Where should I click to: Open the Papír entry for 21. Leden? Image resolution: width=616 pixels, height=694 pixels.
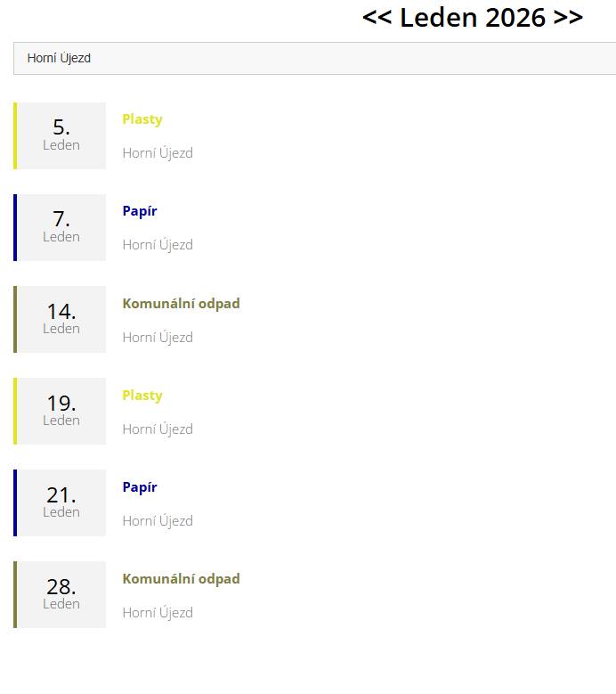140,487
